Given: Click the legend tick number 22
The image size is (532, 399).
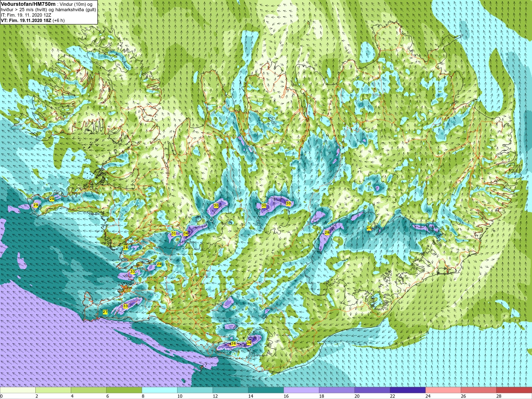Looking at the screenshot, I should [392, 396].
